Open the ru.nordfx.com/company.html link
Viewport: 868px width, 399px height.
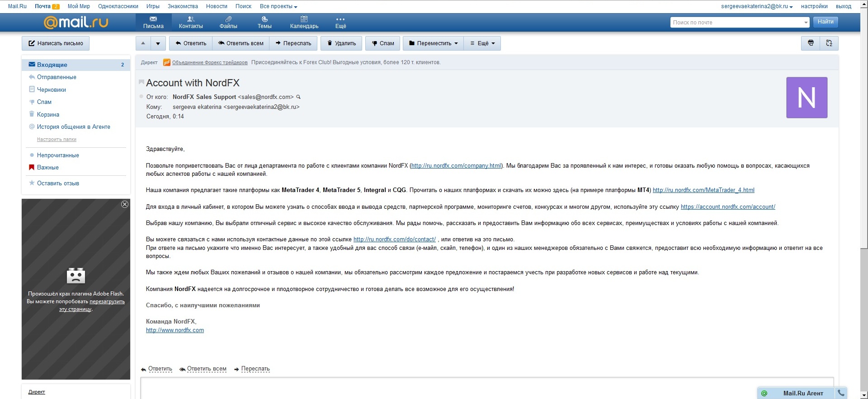coord(456,166)
